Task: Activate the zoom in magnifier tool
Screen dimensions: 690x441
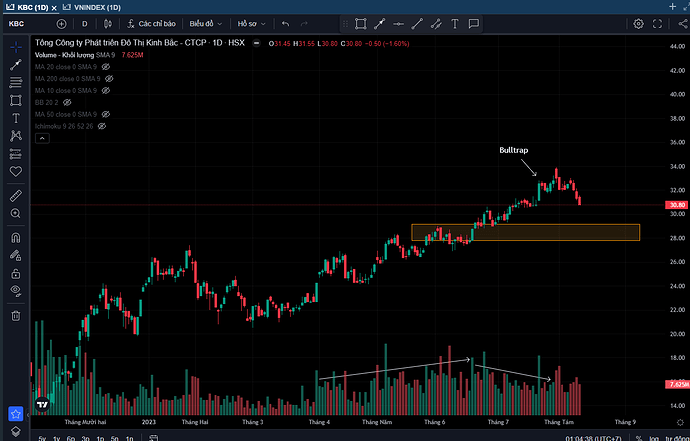Action: tap(16, 213)
